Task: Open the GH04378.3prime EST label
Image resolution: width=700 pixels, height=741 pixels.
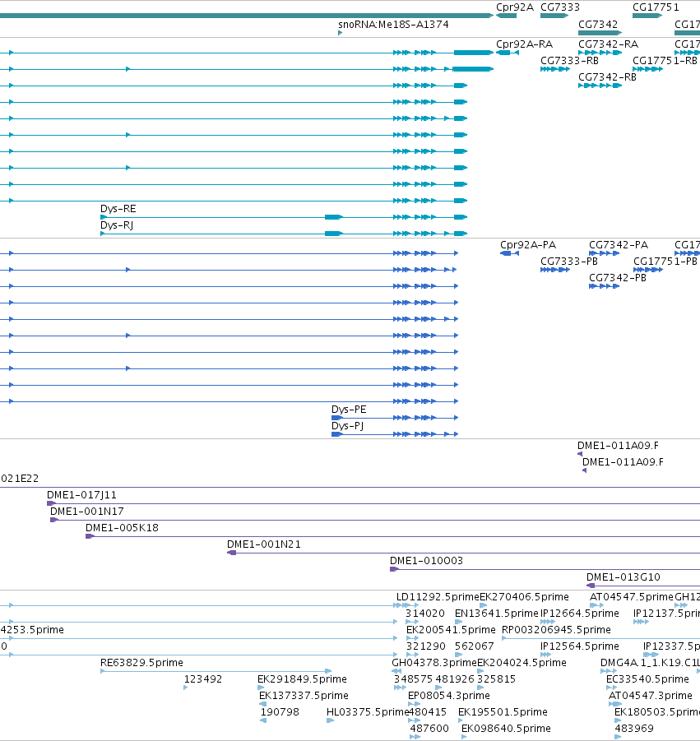Action: coord(434,663)
